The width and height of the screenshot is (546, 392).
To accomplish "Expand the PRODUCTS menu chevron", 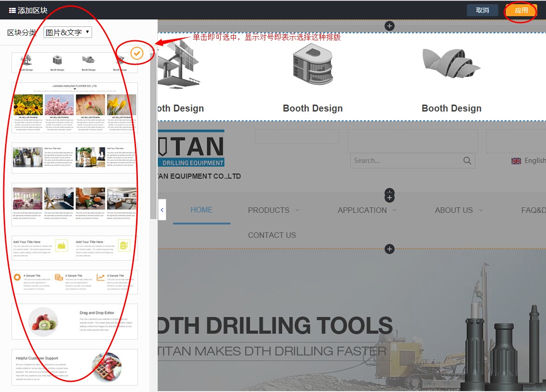I will point(298,210).
